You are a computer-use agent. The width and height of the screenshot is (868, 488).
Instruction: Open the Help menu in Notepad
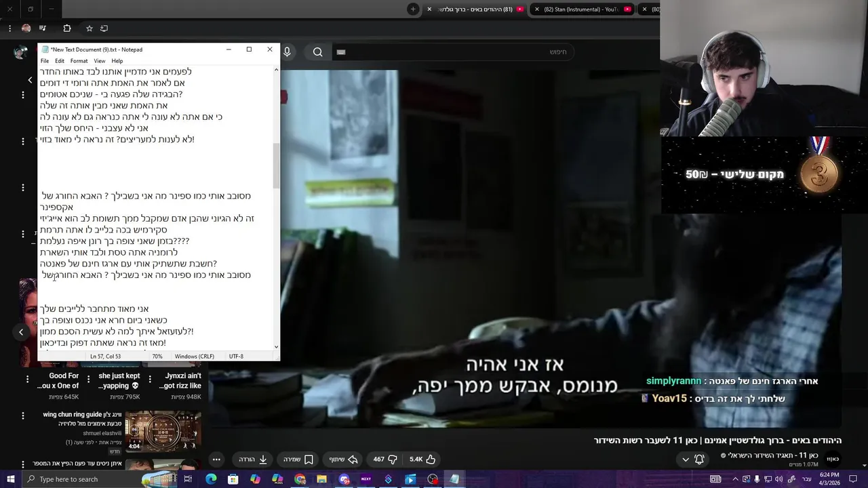[117, 61]
